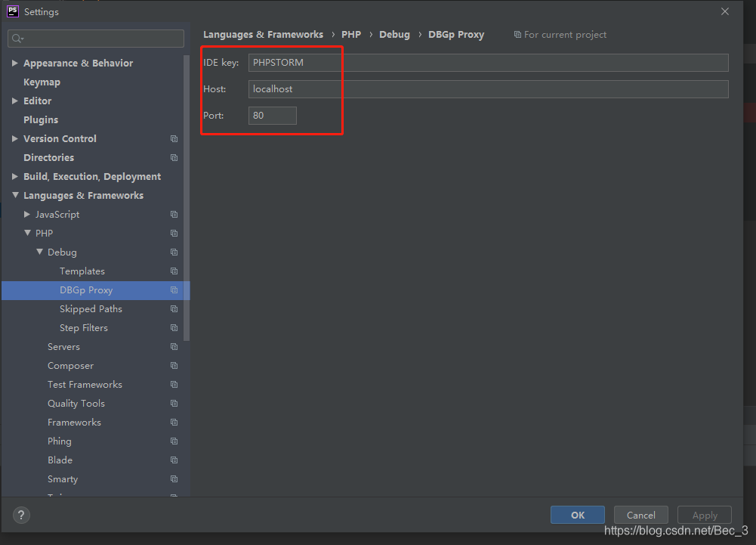This screenshot has height=545, width=756.
Task: Open the Composer settings page
Action: coord(70,366)
